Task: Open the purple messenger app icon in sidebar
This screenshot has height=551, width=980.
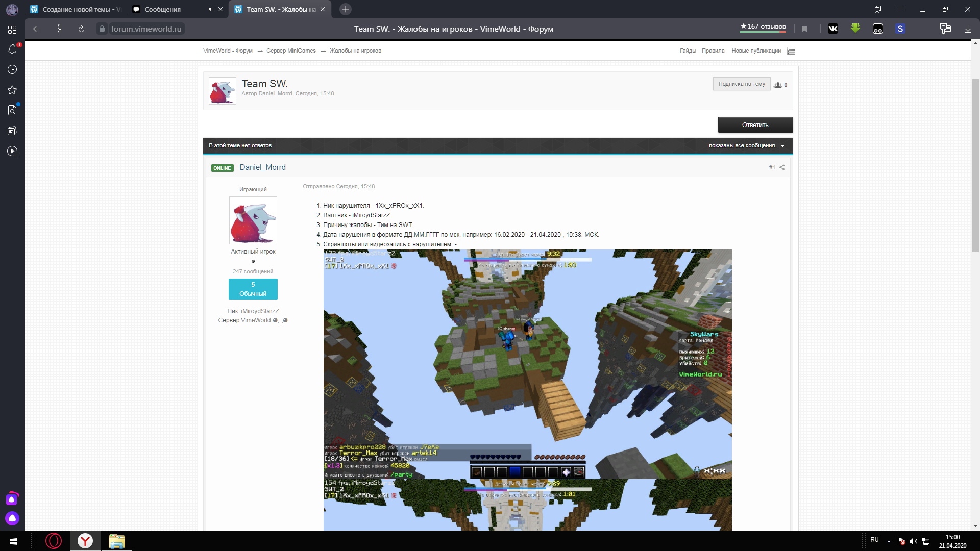Action: click(x=12, y=498)
